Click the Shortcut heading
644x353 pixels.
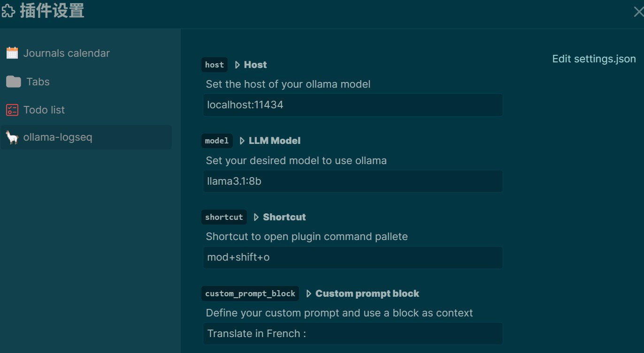pos(284,217)
